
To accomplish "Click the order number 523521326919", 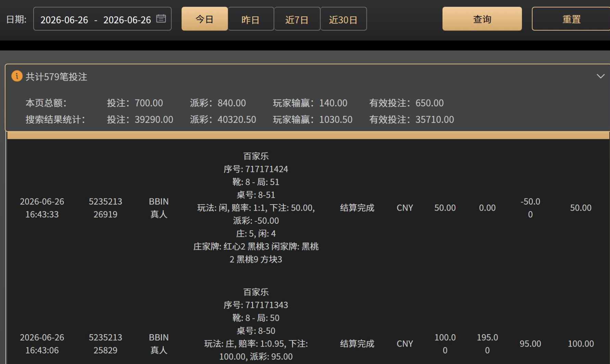I will click(105, 208).
